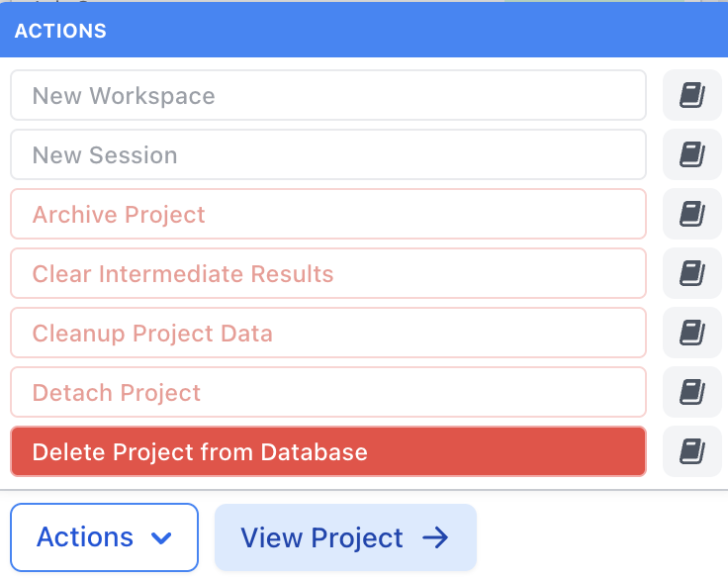The width and height of the screenshot is (728, 580).
Task: Click book icon next to Detach Project
Action: 691,393
